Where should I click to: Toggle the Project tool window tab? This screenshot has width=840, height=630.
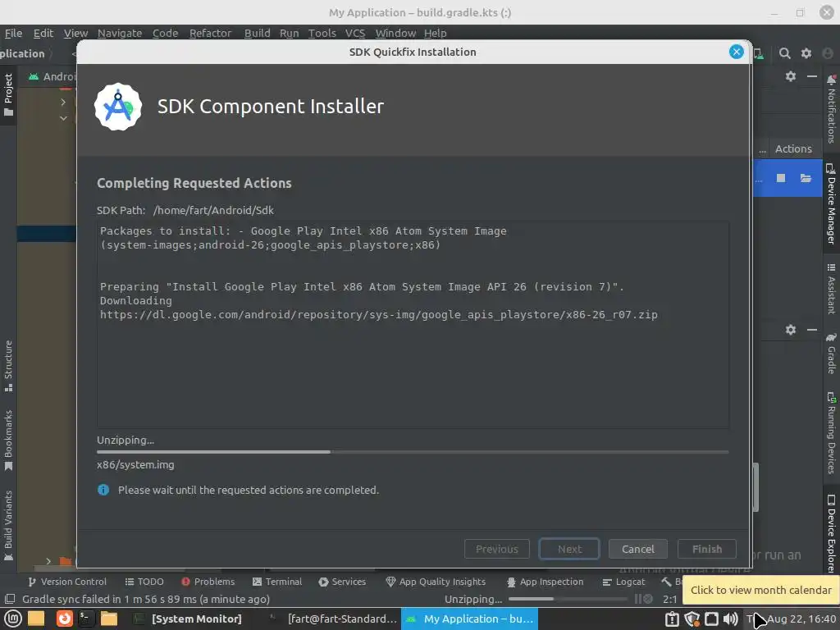8,94
